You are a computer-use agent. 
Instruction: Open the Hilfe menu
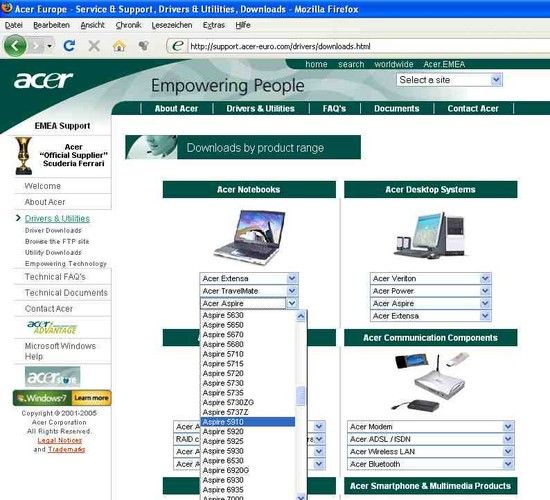click(x=243, y=25)
